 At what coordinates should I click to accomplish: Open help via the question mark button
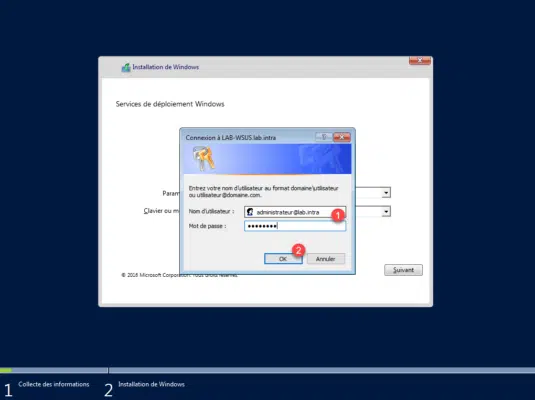323,137
